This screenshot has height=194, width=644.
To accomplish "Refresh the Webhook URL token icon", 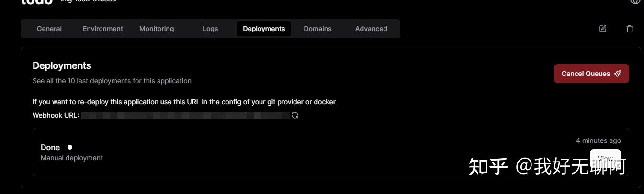I will [295, 115].
